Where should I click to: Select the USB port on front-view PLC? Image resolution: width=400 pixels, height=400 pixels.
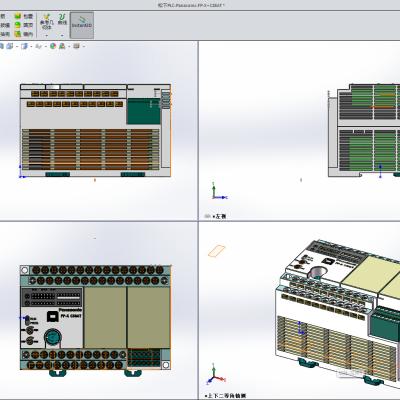tap(52, 316)
